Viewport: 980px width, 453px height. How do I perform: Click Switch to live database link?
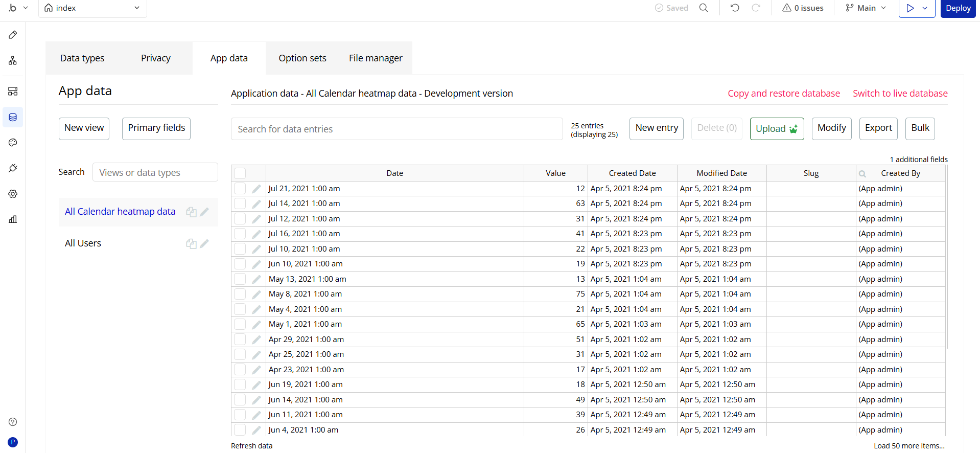tap(900, 94)
